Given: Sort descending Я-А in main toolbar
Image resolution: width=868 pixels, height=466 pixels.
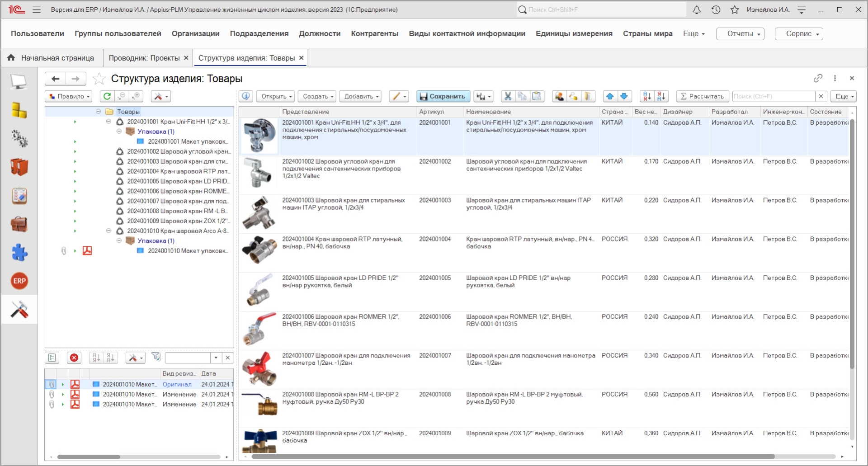Looking at the screenshot, I should tap(661, 96).
